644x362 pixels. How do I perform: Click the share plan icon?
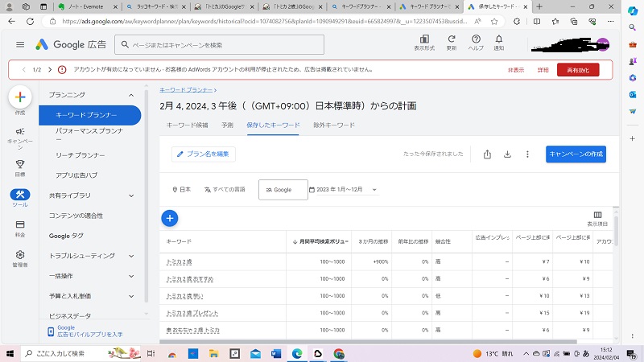click(487, 154)
